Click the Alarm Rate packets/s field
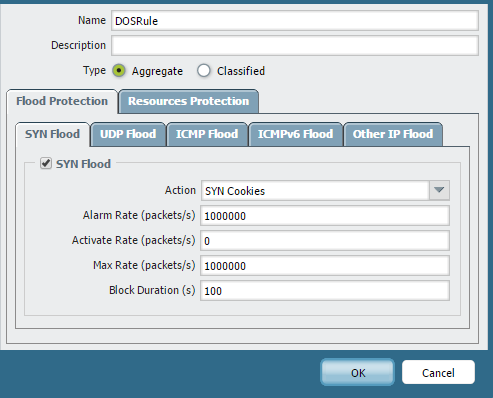The image size is (493, 398). pyautogui.click(x=325, y=216)
